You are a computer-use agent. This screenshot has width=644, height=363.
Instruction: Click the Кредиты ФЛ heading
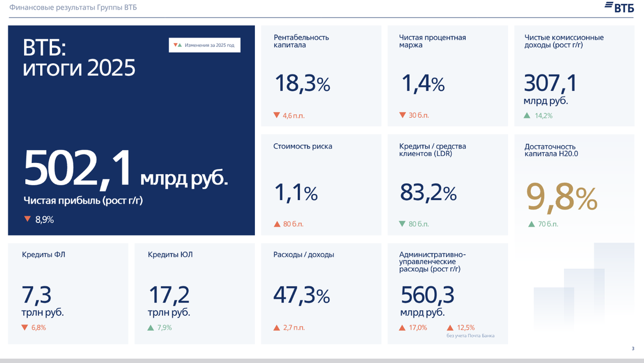(x=43, y=255)
